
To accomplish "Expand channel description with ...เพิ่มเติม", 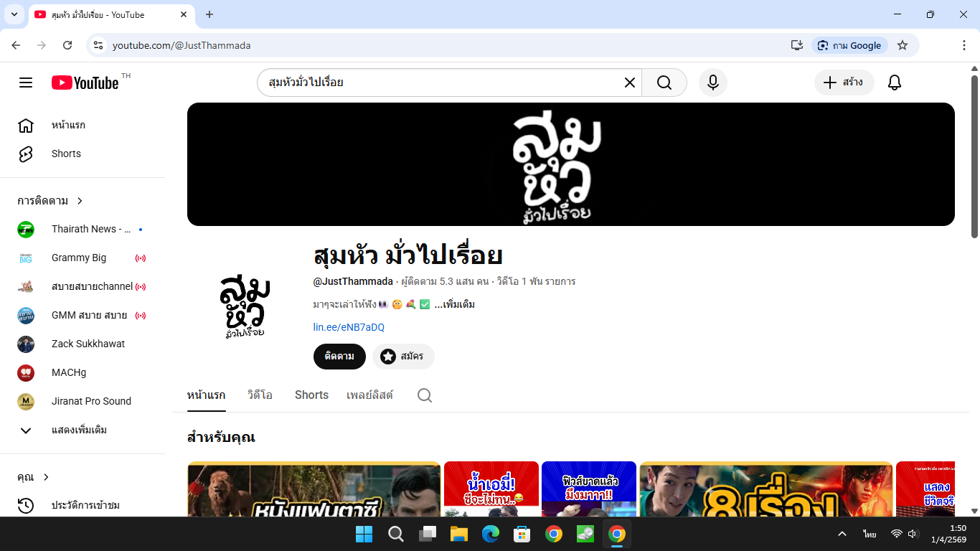I will coord(454,304).
